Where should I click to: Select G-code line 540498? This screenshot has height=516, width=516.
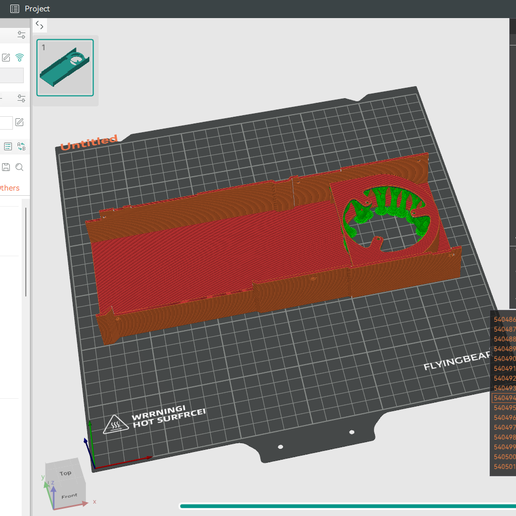[x=504, y=437]
